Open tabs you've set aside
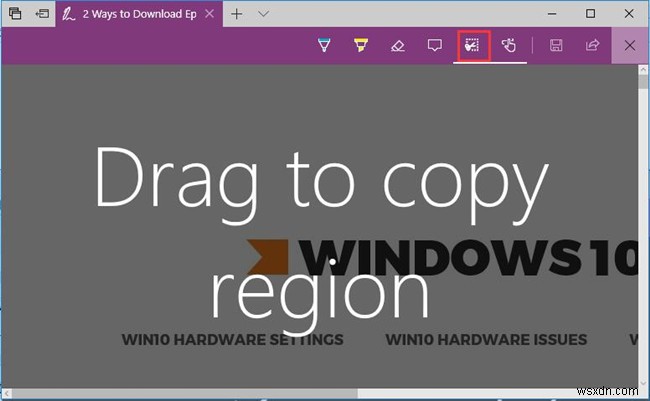The width and height of the screenshot is (650, 401). [15, 14]
